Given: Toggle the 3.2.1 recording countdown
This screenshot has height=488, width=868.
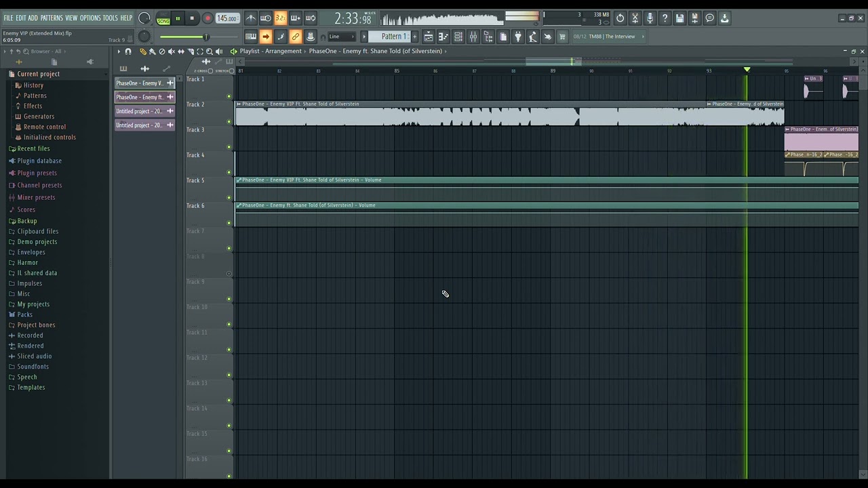Looking at the screenshot, I should point(280,18).
